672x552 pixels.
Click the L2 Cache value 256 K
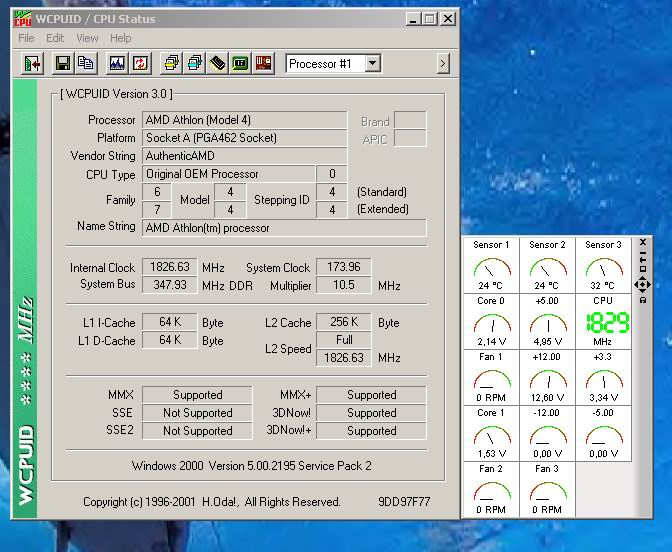pyautogui.click(x=344, y=322)
